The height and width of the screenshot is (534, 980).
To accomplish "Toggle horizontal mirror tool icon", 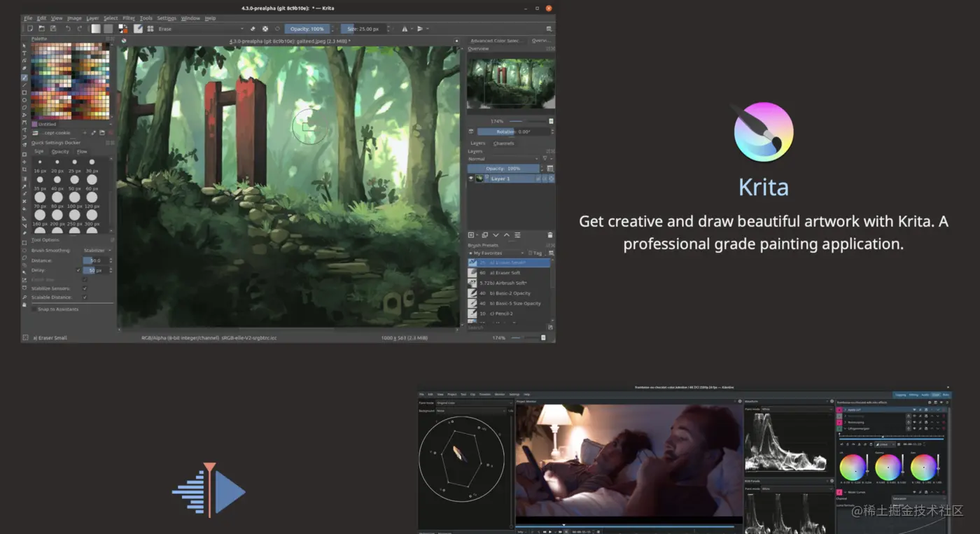I will tap(405, 29).
